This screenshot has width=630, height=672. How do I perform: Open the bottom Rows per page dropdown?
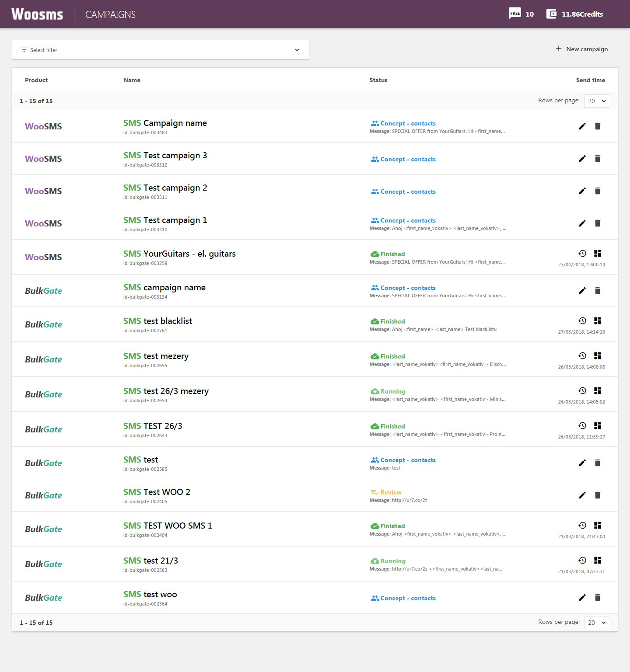point(597,622)
